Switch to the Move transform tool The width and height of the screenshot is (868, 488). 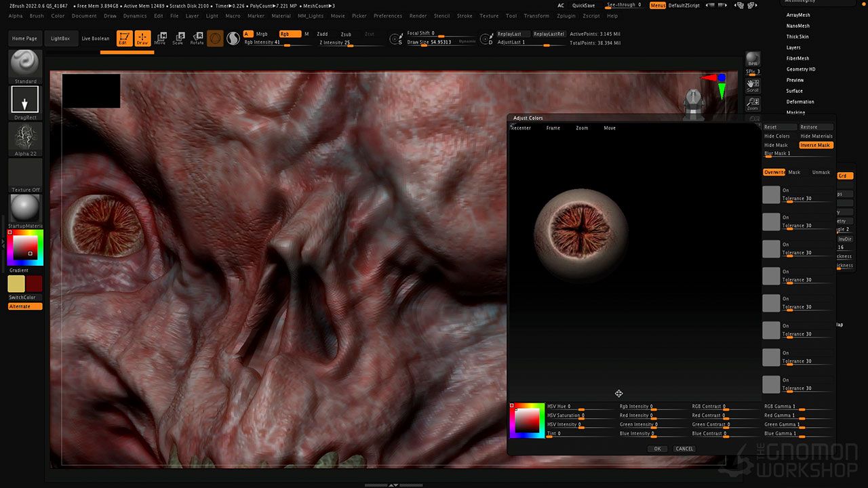160,39
